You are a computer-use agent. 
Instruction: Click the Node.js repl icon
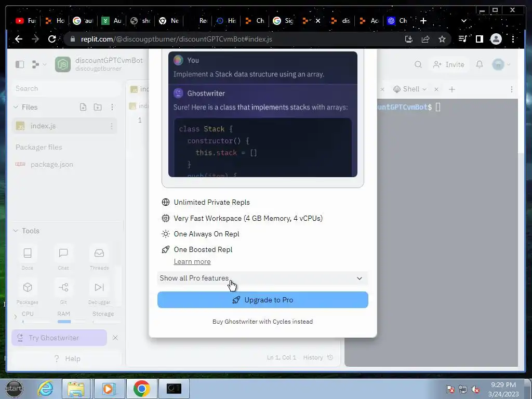coord(63,64)
